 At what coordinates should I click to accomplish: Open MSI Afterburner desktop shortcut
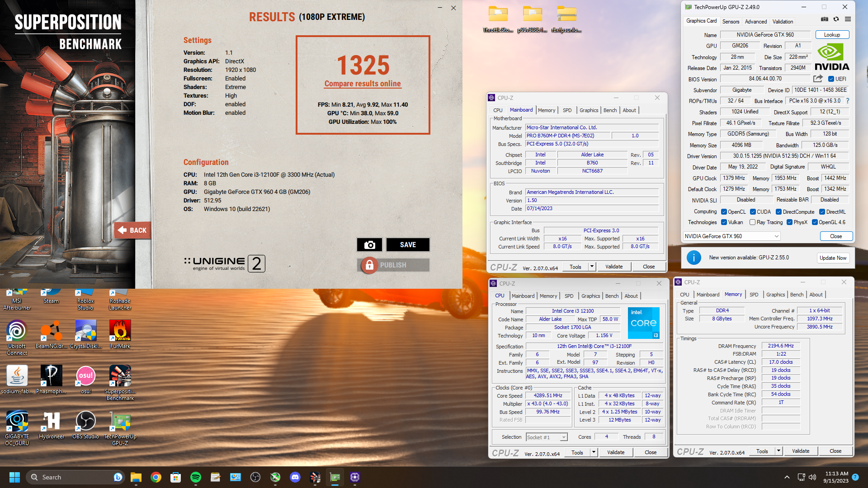(x=17, y=299)
